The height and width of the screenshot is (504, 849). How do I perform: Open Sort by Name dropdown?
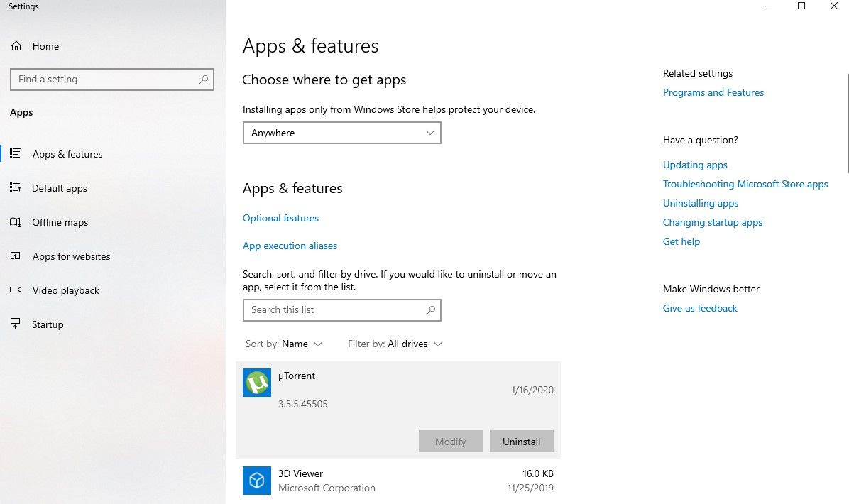point(284,344)
